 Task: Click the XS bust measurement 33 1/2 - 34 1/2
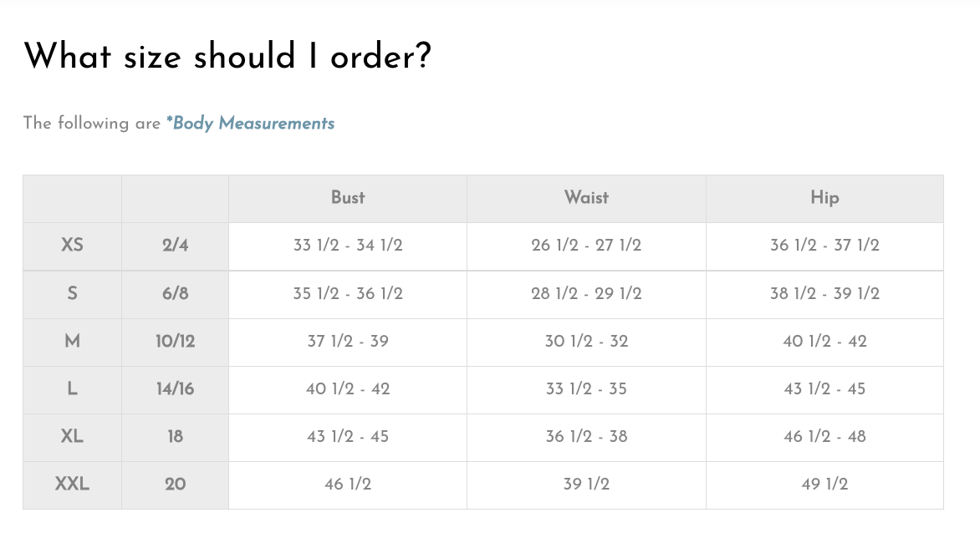click(348, 246)
